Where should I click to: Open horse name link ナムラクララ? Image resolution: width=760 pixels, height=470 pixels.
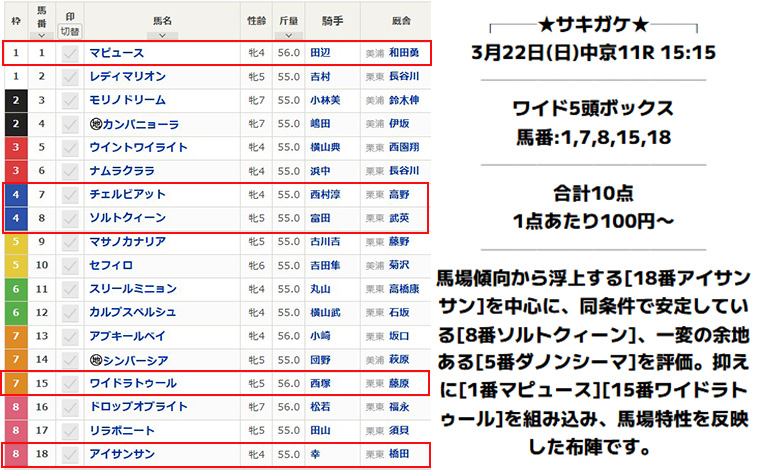pos(124,171)
